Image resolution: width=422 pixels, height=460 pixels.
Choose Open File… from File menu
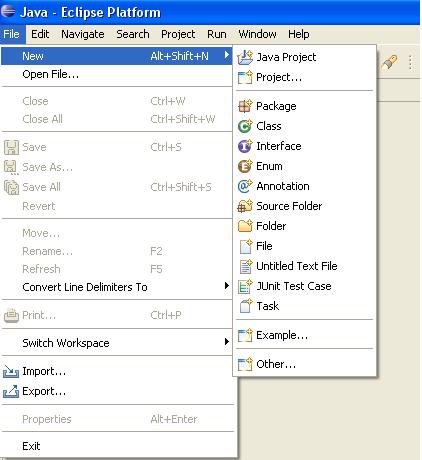(x=117, y=74)
